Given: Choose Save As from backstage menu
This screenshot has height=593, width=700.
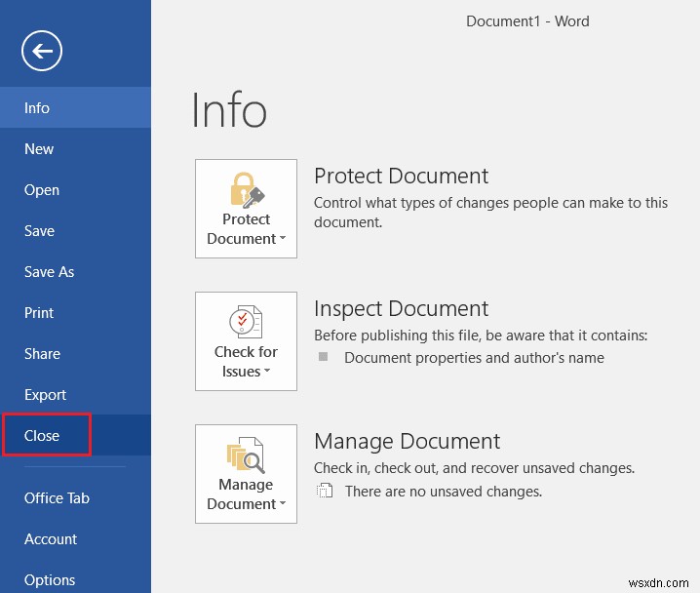Looking at the screenshot, I should (x=75, y=271).
